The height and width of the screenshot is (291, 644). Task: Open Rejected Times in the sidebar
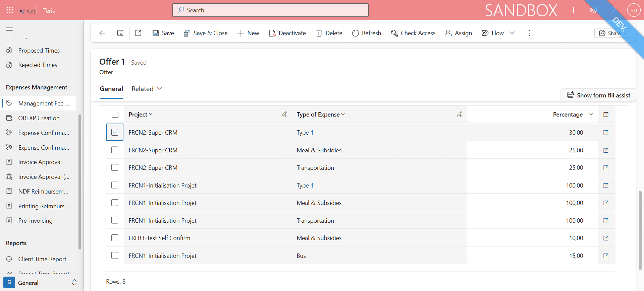pos(38,65)
